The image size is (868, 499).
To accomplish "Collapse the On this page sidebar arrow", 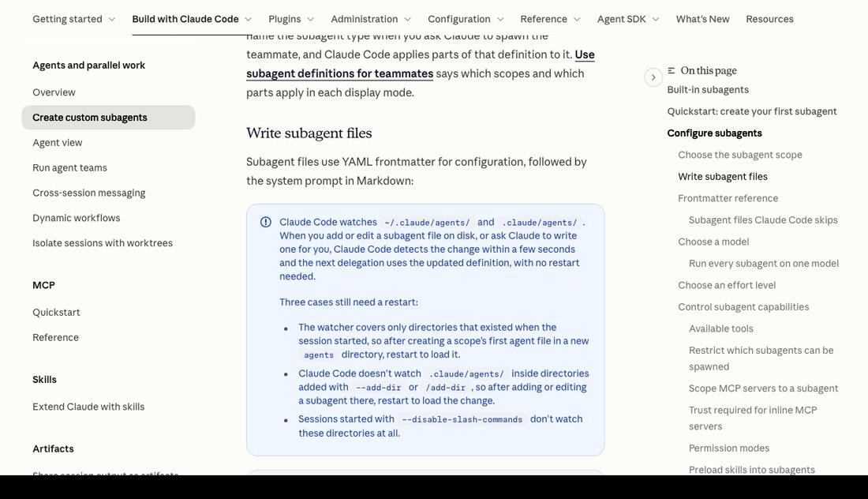I will click(653, 77).
